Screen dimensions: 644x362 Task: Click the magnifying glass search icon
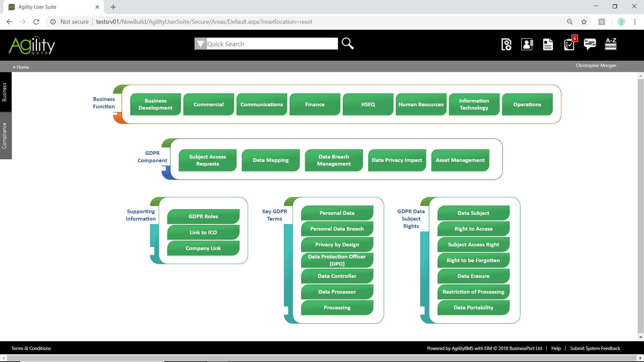[347, 44]
